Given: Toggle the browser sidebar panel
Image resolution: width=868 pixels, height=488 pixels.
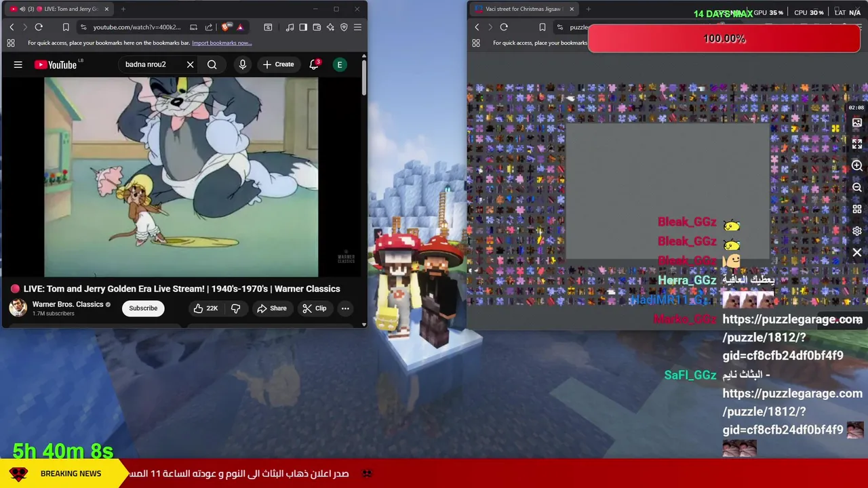Looking at the screenshot, I should 303,27.
